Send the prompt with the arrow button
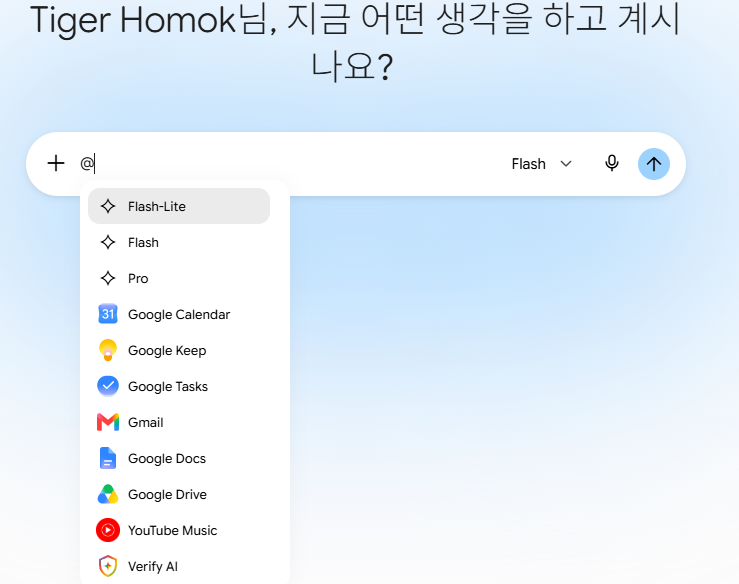 (653, 164)
